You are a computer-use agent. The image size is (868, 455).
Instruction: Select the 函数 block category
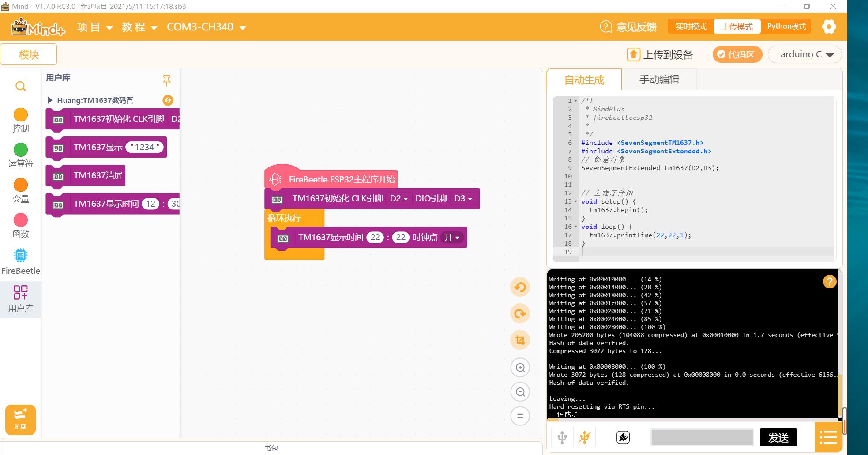pyautogui.click(x=21, y=226)
